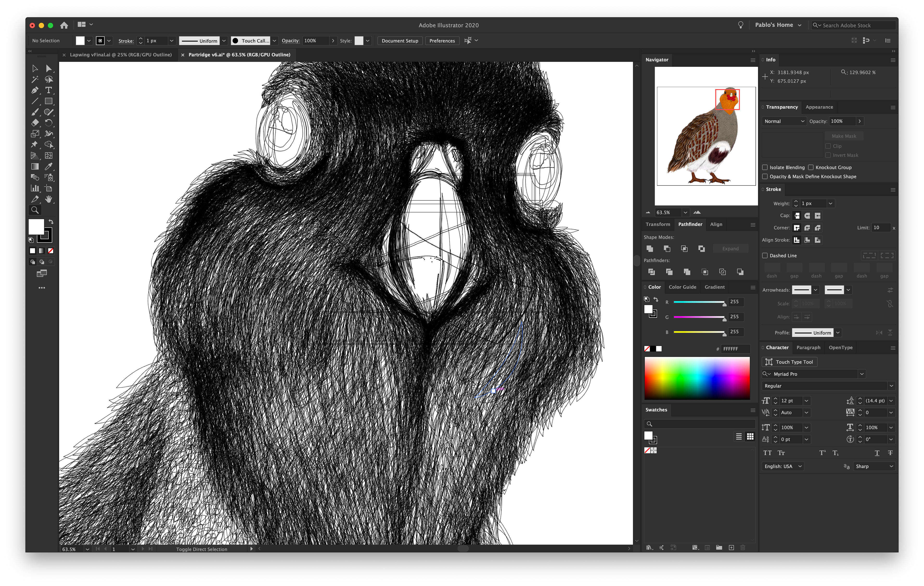Pick the Magic Wand tool
Screen dimensions: 924x586
35,79
